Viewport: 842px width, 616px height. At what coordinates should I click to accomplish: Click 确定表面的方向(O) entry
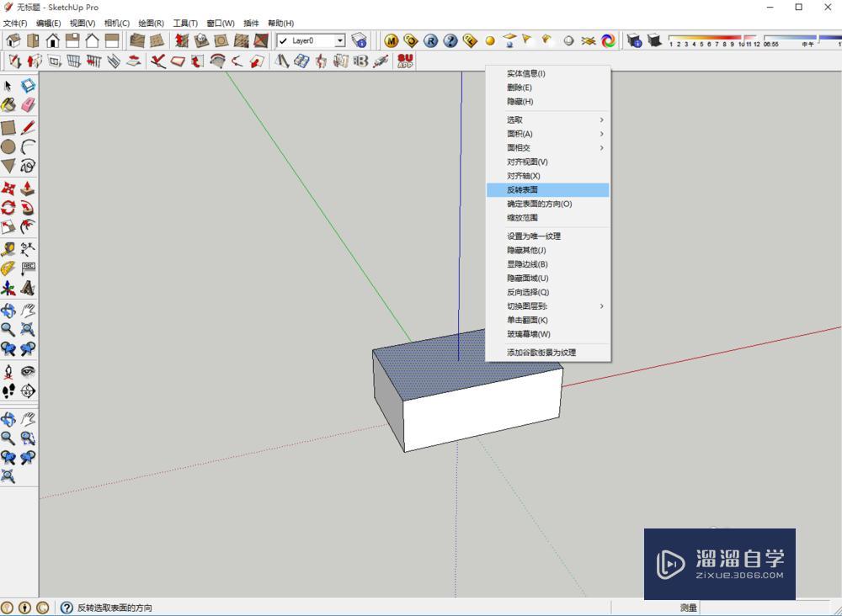click(548, 204)
